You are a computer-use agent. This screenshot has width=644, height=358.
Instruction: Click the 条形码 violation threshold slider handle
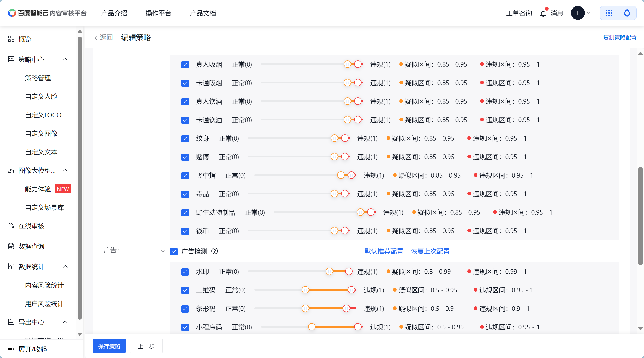346,309
